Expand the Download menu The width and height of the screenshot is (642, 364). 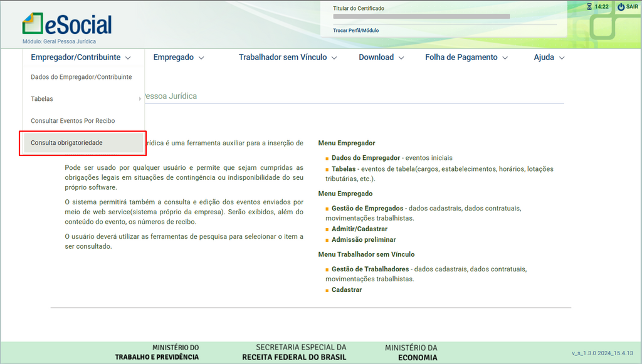click(x=382, y=57)
